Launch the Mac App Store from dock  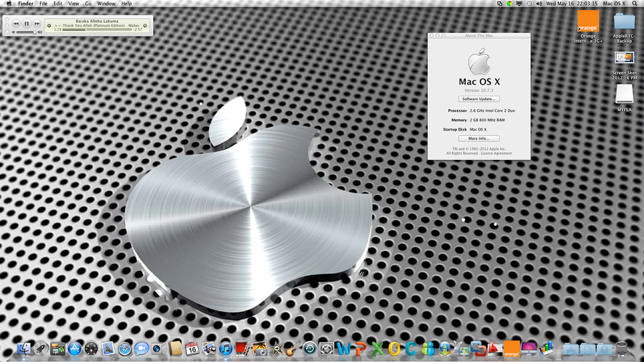point(75,348)
